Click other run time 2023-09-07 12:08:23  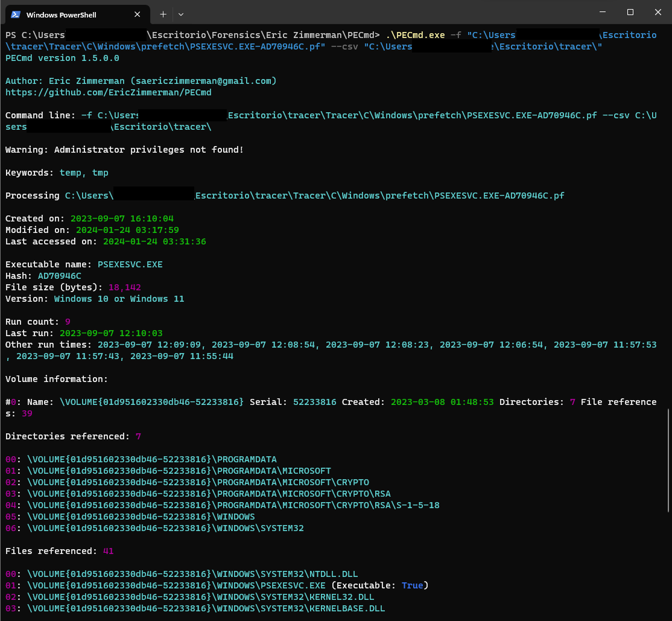tap(377, 345)
